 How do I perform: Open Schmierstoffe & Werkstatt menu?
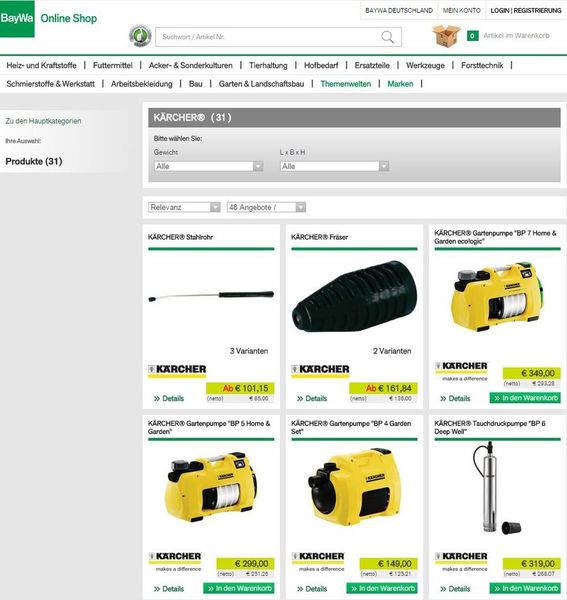click(51, 84)
